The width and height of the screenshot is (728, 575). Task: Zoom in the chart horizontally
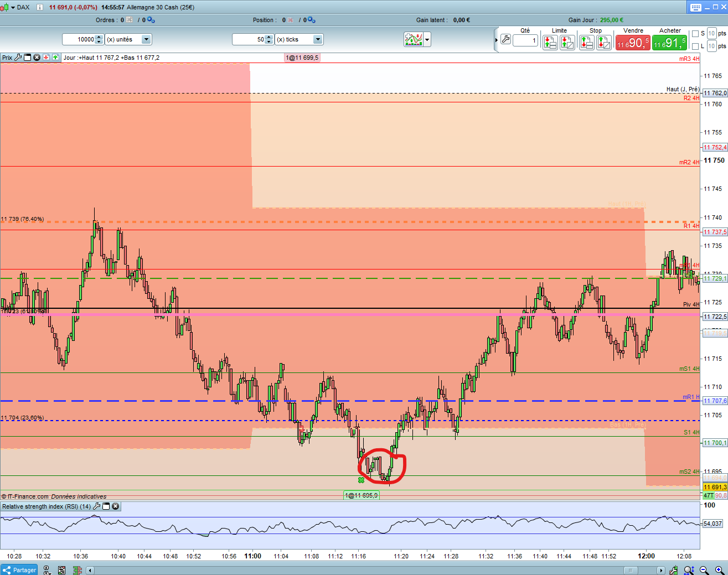[720, 570]
